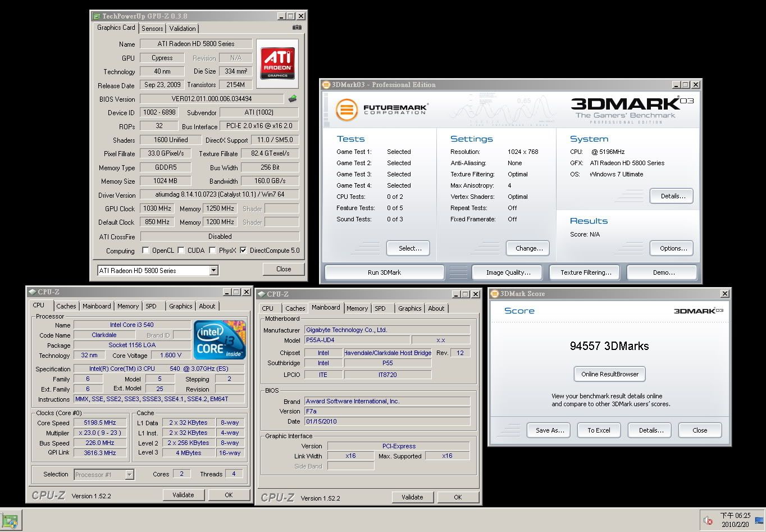Click Details... in 3DMark Score window
This screenshot has height=532, width=766.
coord(651,430)
